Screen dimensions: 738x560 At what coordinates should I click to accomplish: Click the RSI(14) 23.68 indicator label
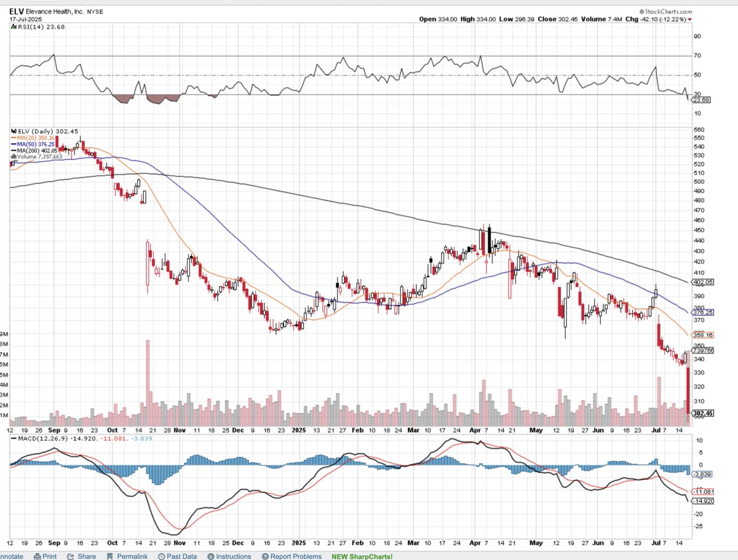coord(41,27)
